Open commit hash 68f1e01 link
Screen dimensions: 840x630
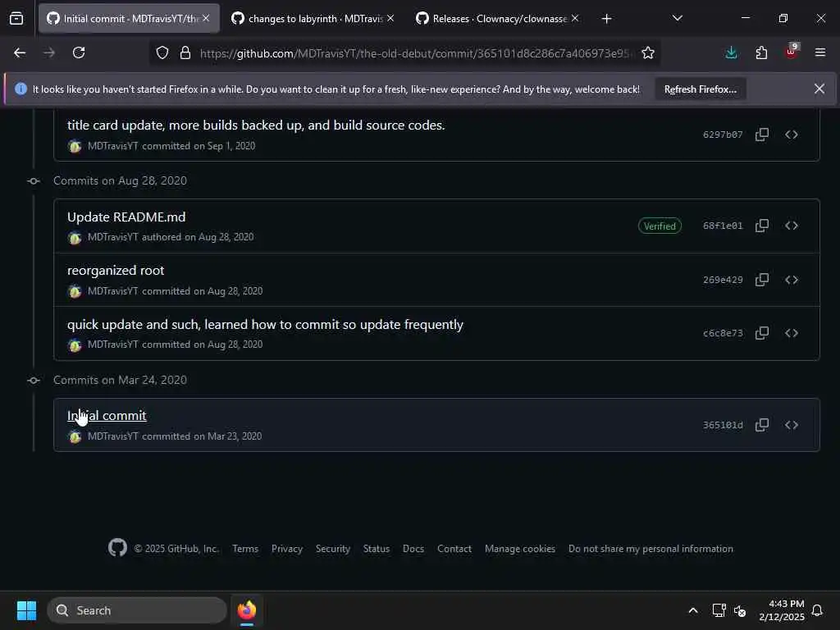(x=723, y=226)
